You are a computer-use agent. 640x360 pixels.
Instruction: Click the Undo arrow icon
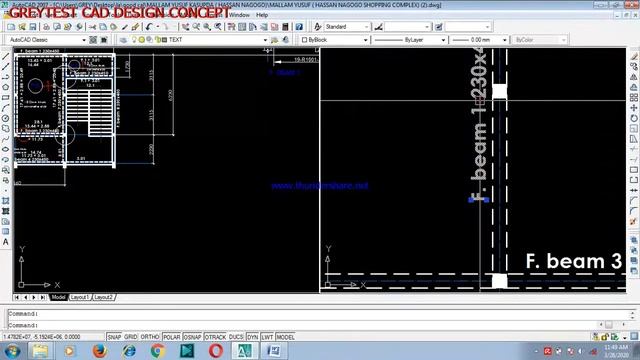coord(149,27)
